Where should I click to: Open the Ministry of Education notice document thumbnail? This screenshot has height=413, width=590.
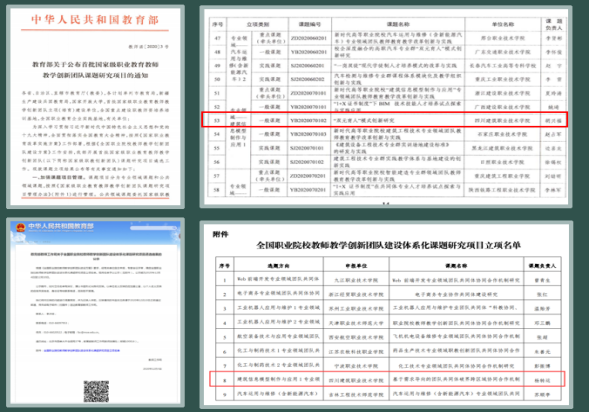[x=95, y=107]
